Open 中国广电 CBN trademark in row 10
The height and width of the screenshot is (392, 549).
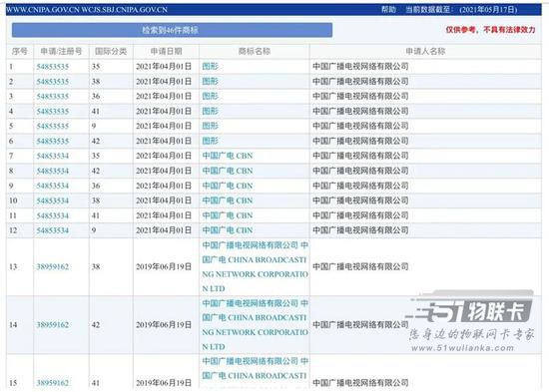pyautogui.click(x=228, y=200)
